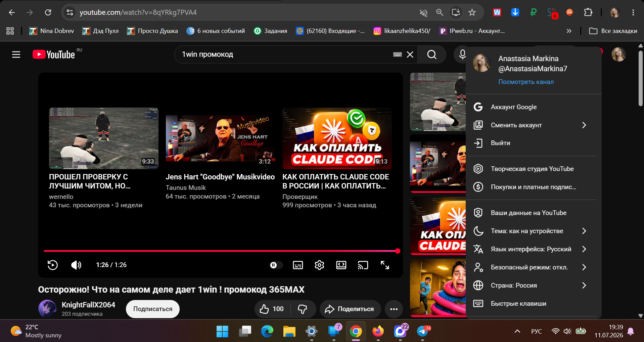This screenshot has width=644, height=342.
Task: Open File Explorer from the taskbar
Action: 289,332
